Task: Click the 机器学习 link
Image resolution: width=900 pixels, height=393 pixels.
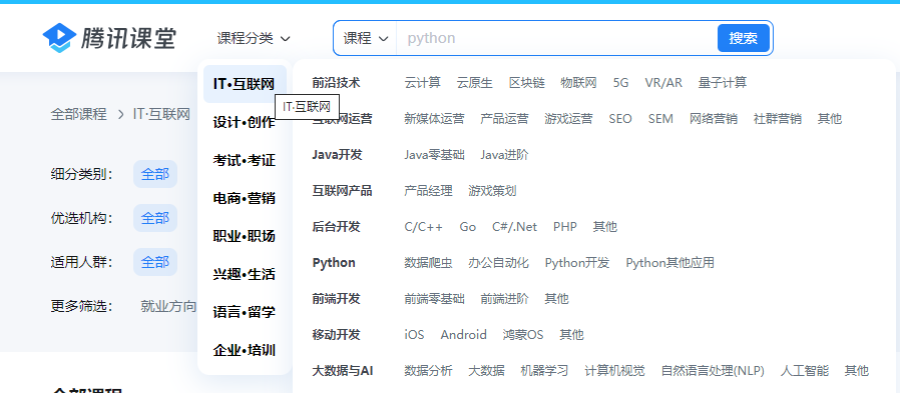Action: coord(544,371)
